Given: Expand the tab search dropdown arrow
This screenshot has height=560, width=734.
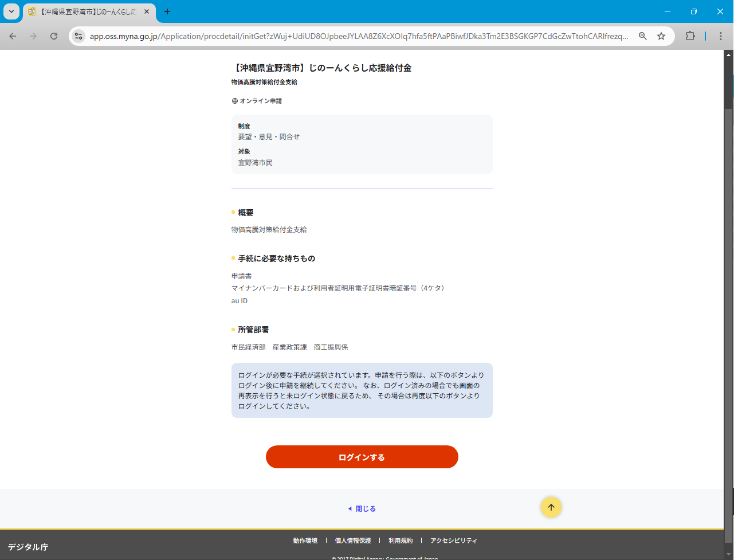Looking at the screenshot, I should (11, 11).
